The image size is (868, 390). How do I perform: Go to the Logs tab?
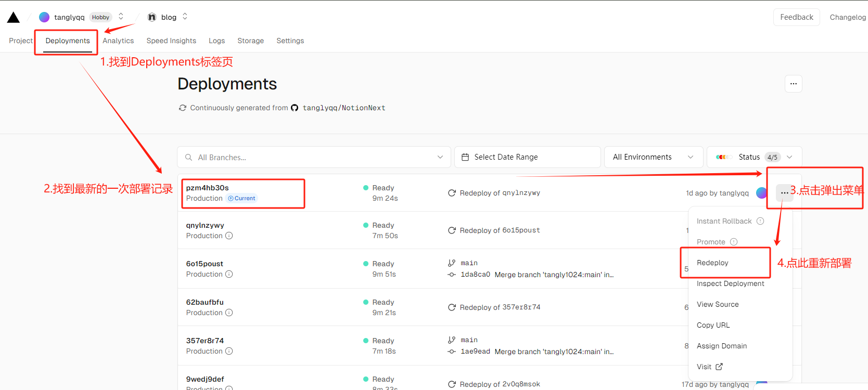pyautogui.click(x=217, y=41)
